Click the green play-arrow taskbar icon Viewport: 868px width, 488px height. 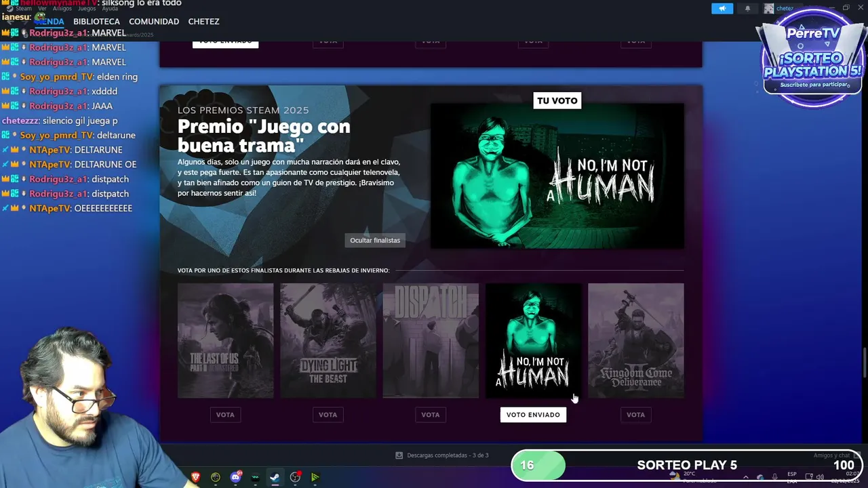(315, 477)
